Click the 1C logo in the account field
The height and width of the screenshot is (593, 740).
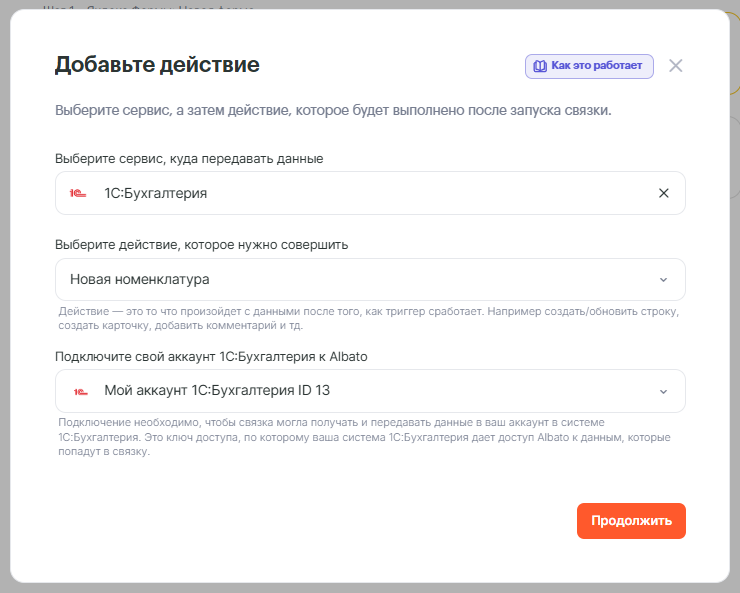(x=79, y=391)
